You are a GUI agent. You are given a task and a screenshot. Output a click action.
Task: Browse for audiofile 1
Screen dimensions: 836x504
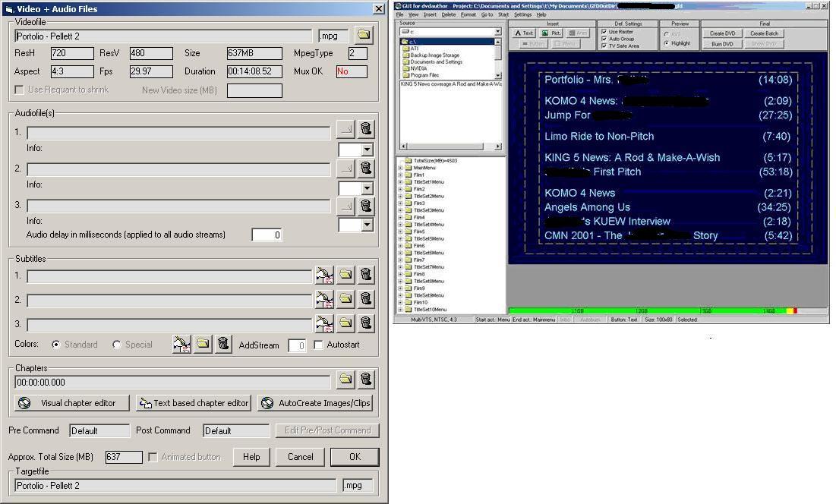click(x=345, y=129)
